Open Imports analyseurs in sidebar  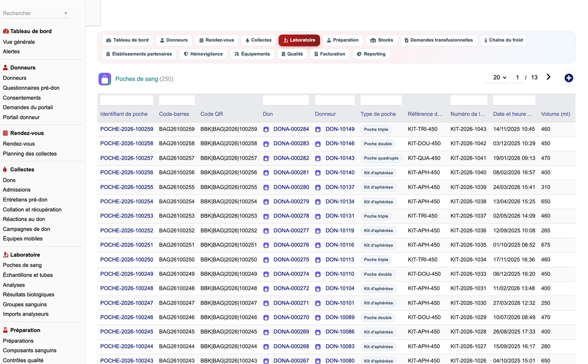pos(25,314)
